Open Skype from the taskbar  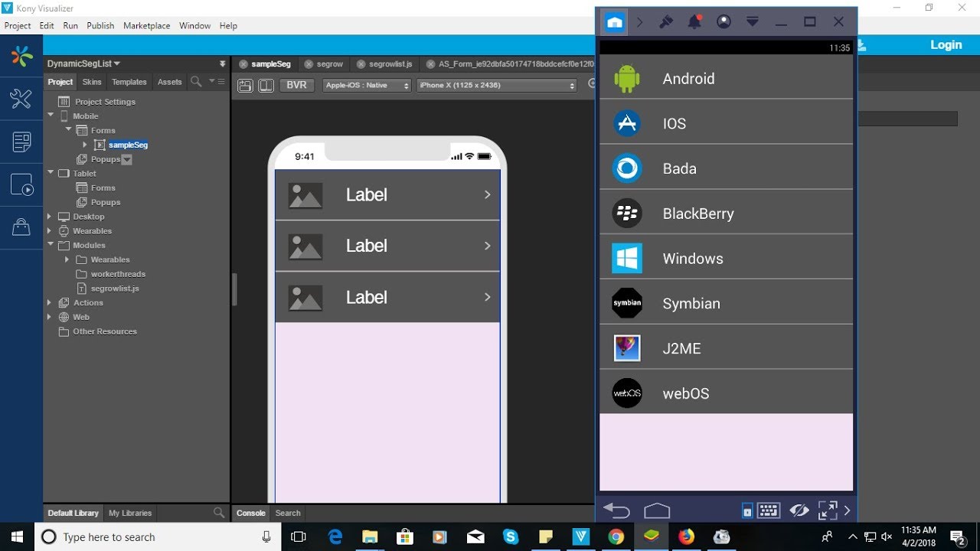[511, 536]
